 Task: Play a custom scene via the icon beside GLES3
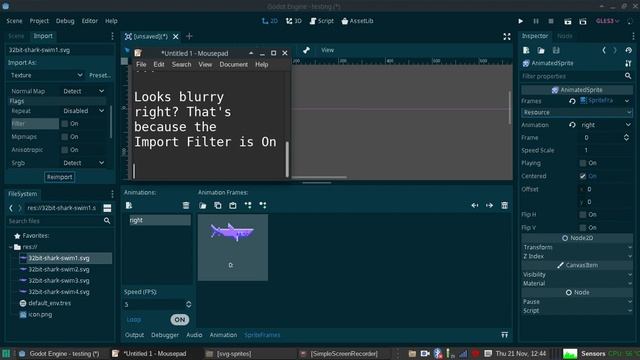point(583,21)
